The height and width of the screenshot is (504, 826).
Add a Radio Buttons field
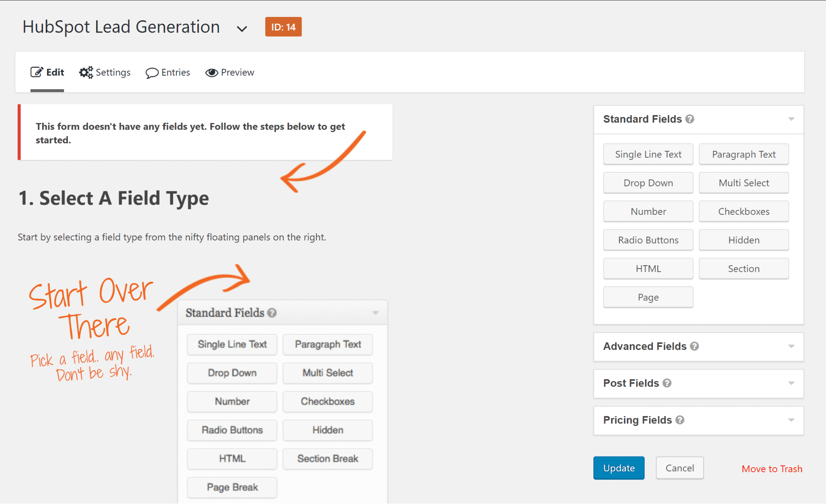point(648,240)
